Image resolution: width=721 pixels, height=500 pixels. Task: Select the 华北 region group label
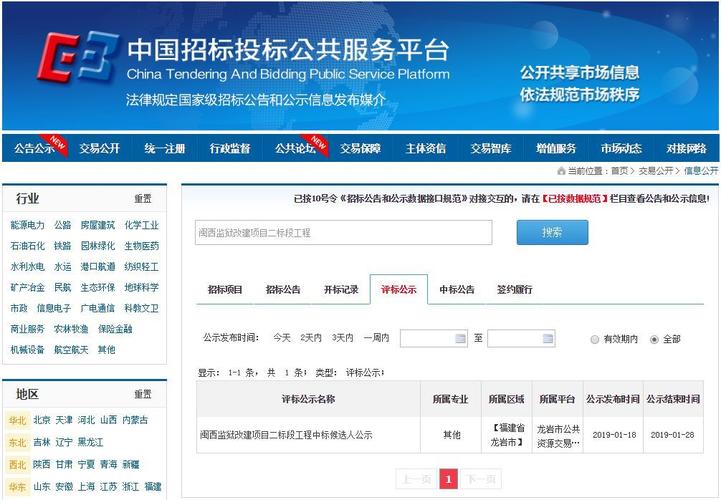[17, 420]
